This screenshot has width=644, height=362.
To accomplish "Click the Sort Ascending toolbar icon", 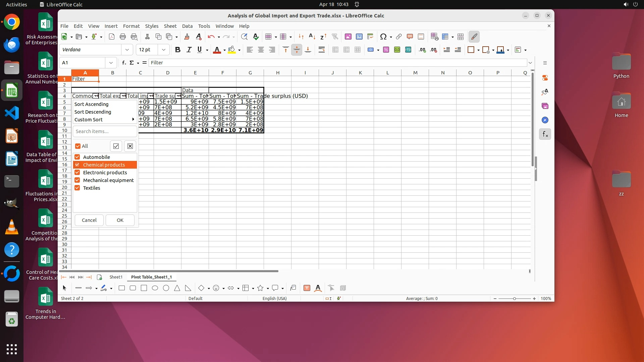I will (x=312, y=37).
